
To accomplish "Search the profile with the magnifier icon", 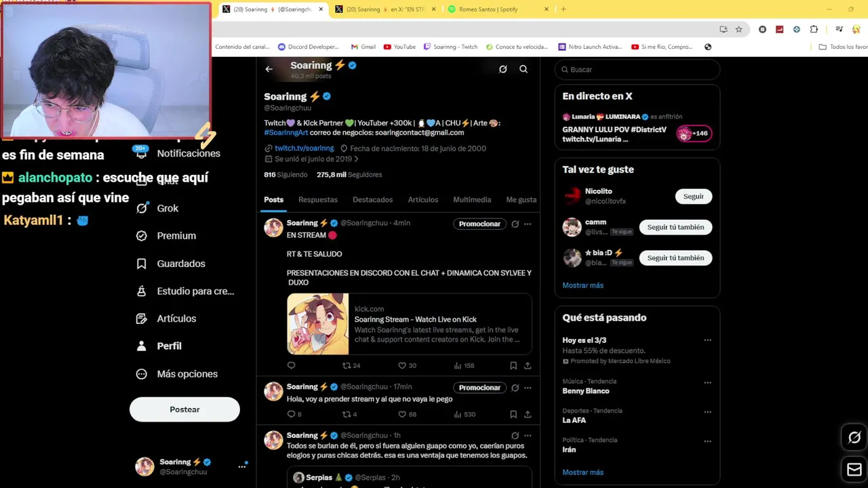I will 524,69.
